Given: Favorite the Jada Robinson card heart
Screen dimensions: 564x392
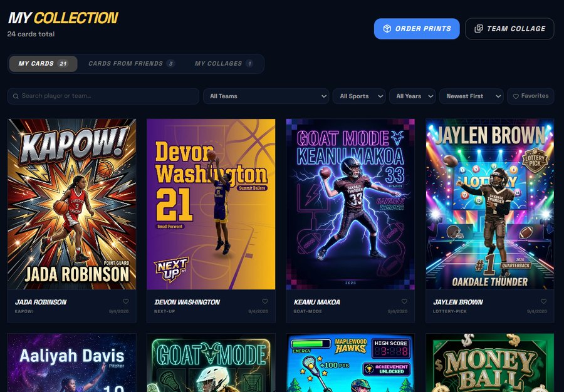Looking at the screenshot, I should click(x=125, y=301).
